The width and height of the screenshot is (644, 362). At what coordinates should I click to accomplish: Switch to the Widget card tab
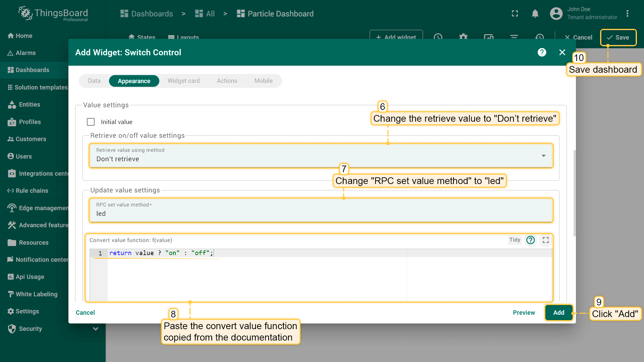pyautogui.click(x=183, y=81)
